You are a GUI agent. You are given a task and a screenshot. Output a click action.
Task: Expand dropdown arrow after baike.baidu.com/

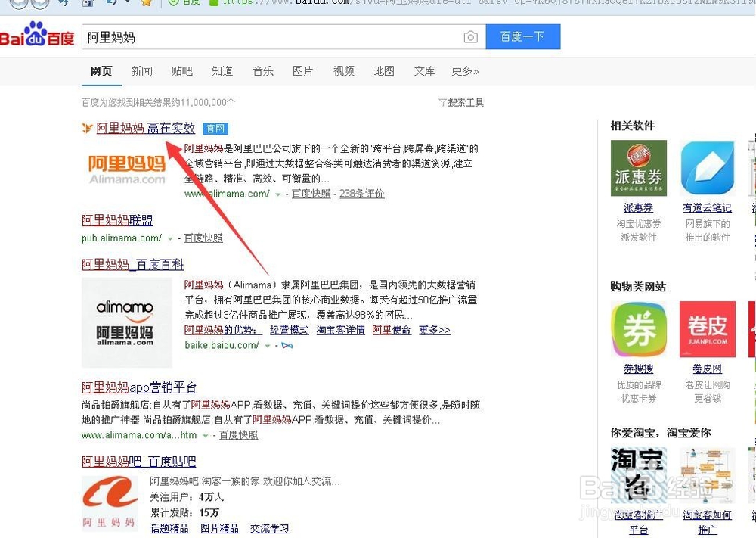pos(267,346)
